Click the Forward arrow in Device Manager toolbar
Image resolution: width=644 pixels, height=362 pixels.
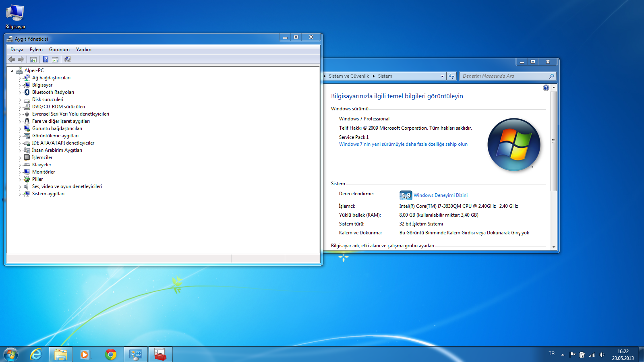click(21, 59)
